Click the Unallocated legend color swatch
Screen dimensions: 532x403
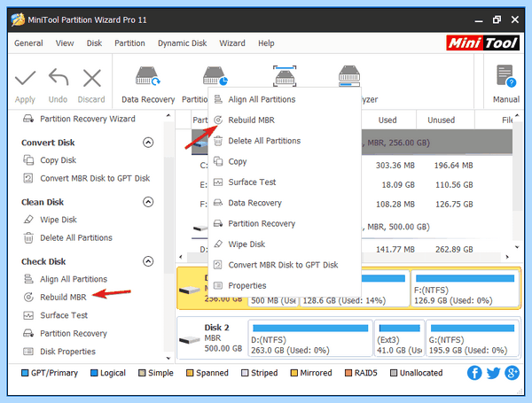click(394, 373)
